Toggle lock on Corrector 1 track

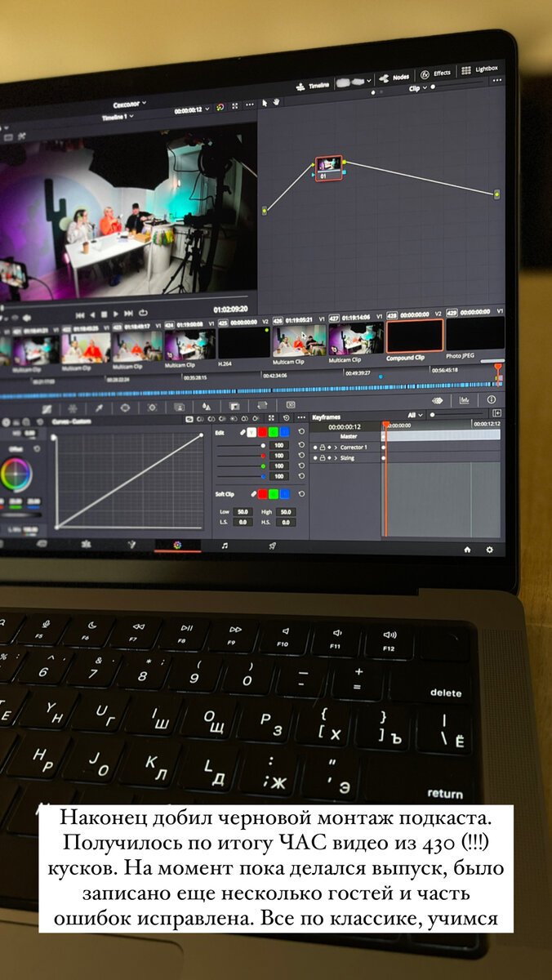pyautogui.click(x=323, y=448)
